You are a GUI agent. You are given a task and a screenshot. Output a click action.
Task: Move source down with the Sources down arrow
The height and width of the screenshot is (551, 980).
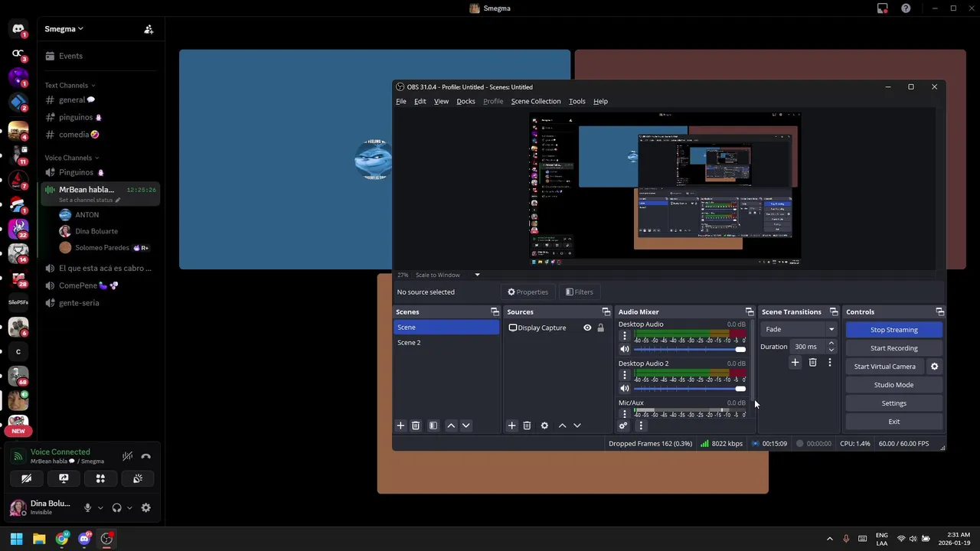577,425
